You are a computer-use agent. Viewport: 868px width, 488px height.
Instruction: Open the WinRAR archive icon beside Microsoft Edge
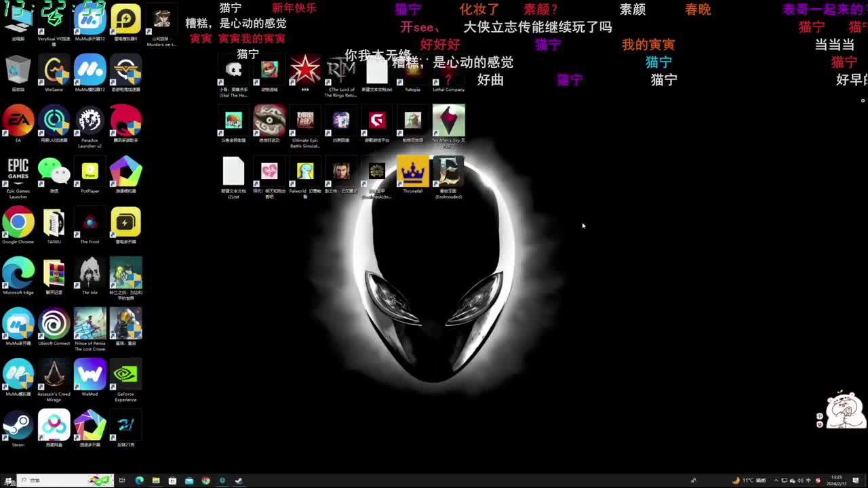click(x=54, y=276)
